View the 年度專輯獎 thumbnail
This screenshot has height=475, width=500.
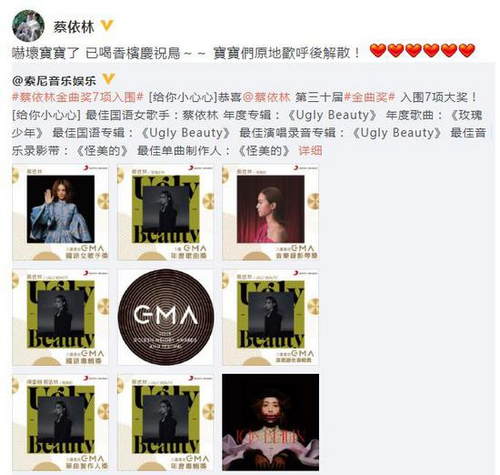[166, 422]
